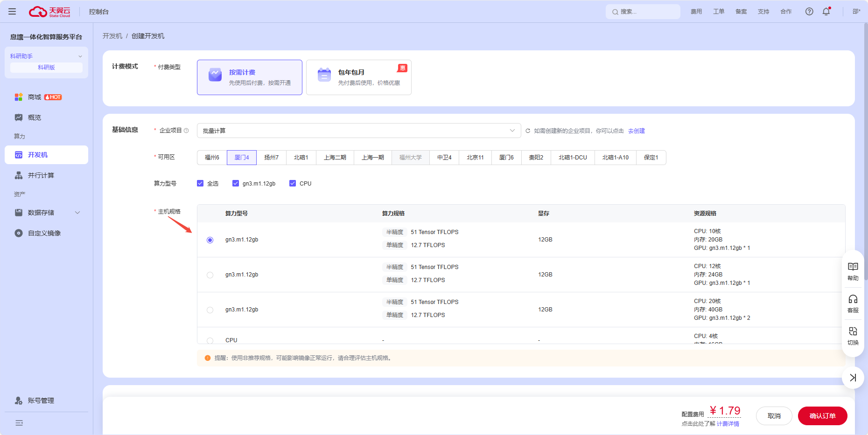Open the hamburger menu at top left
The width and height of the screenshot is (868, 435).
[12, 12]
